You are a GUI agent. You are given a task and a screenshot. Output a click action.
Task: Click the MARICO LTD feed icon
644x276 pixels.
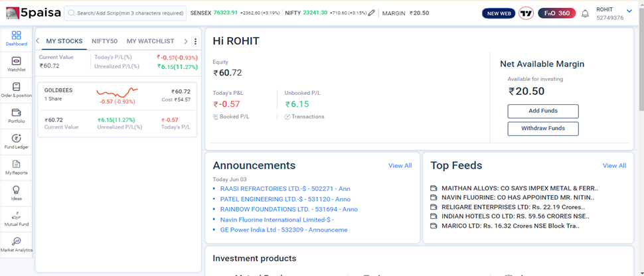click(434, 226)
